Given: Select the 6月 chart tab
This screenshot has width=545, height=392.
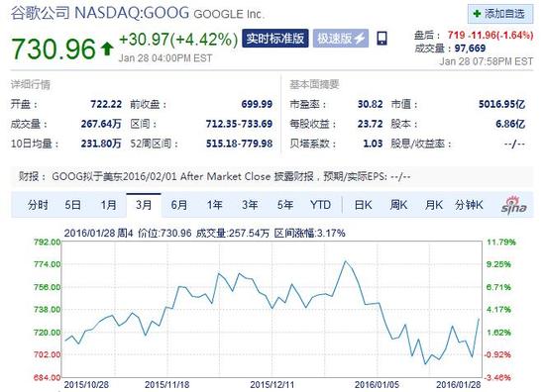Looking at the screenshot, I should pos(179,205).
